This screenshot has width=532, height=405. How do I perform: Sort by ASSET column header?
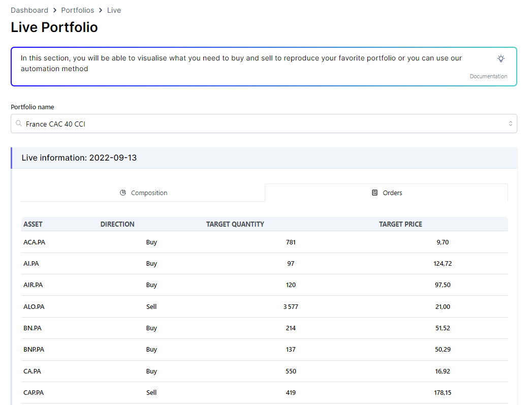pyautogui.click(x=33, y=224)
